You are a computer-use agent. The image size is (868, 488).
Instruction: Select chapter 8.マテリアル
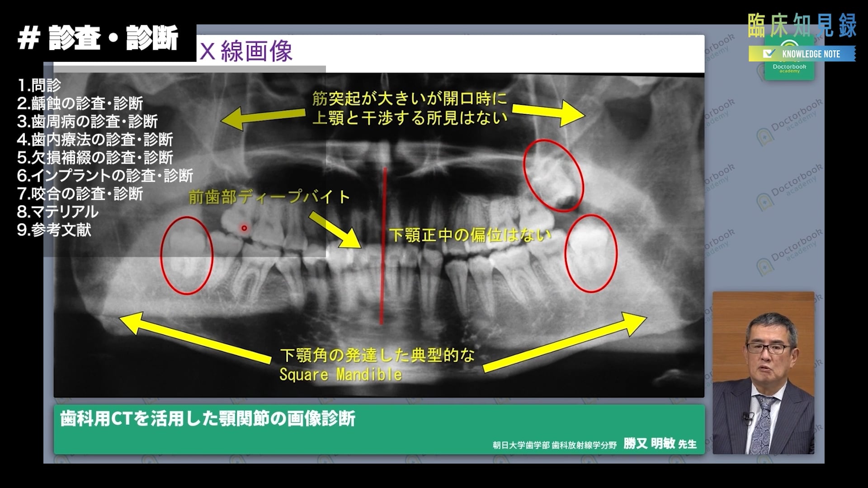(x=57, y=212)
